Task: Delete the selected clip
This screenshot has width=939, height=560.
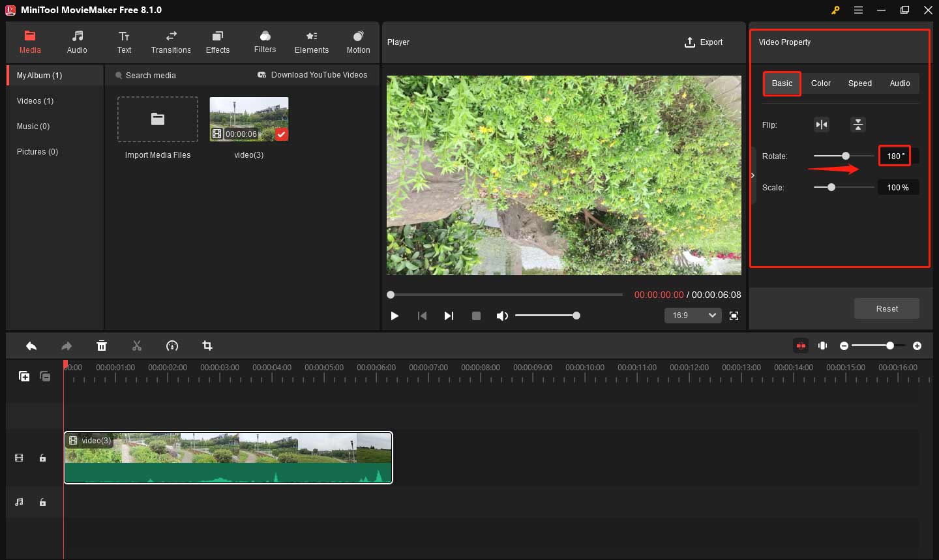Action: 102,346
